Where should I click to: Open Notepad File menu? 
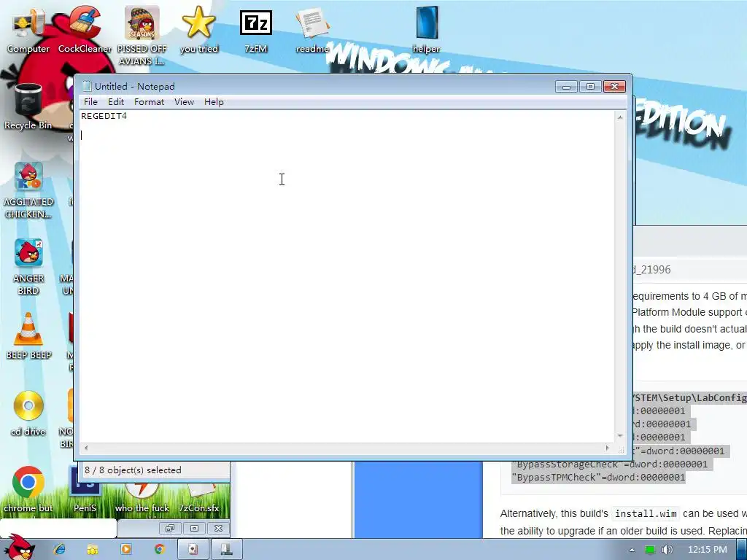click(90, 102)
